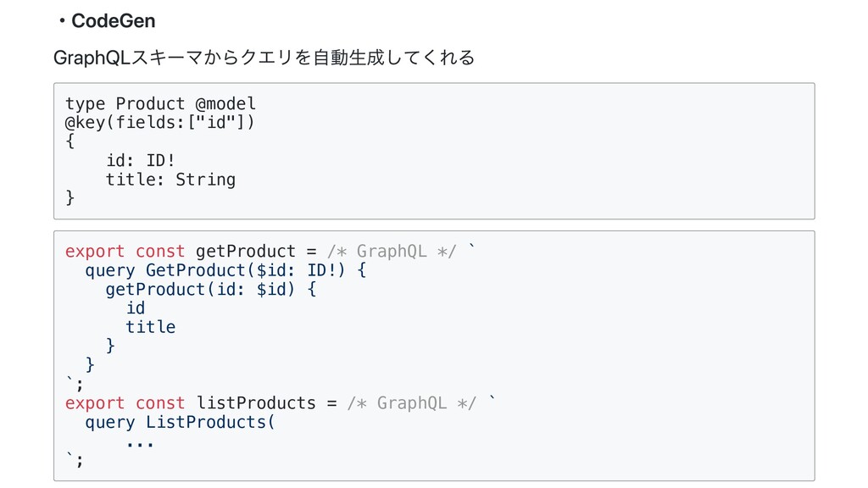Click the second '/* GraphQL */' comment

(x=411, y=402)
